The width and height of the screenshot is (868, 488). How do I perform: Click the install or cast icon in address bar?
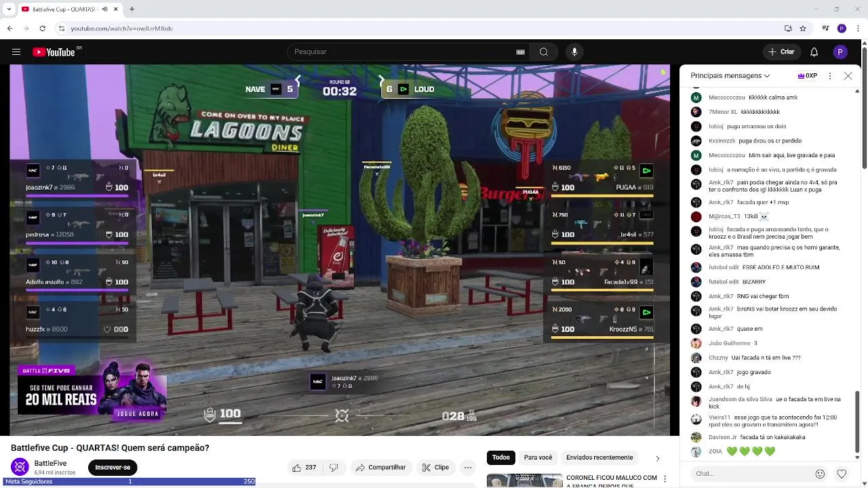coord(788,28)
